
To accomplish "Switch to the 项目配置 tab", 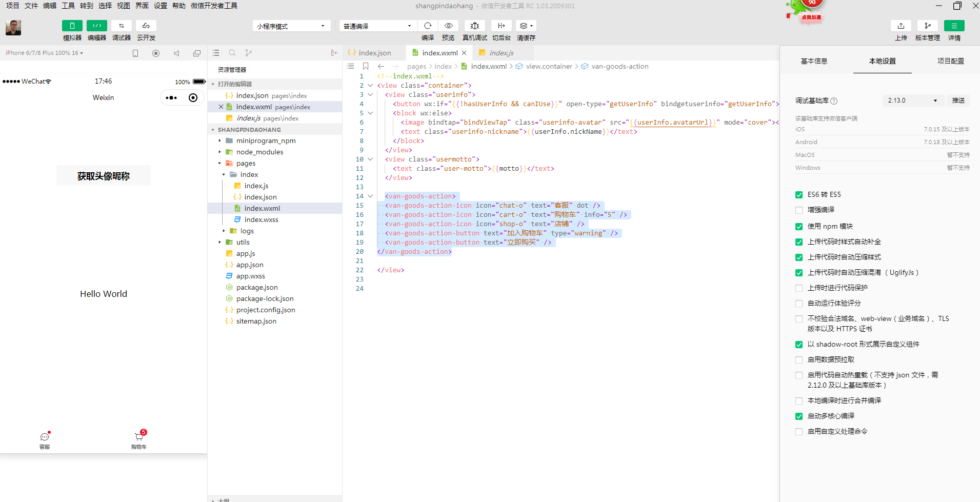I will (950, 61).
